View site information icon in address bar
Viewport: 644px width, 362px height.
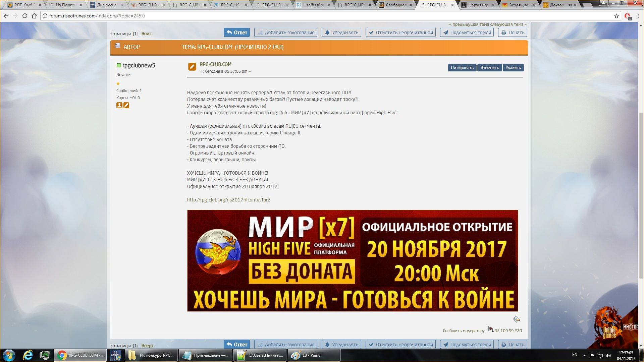click(x=45, y=16)
